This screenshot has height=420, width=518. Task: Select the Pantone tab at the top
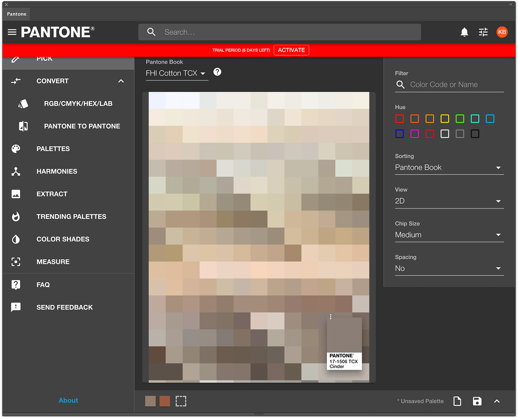(17, 14)
